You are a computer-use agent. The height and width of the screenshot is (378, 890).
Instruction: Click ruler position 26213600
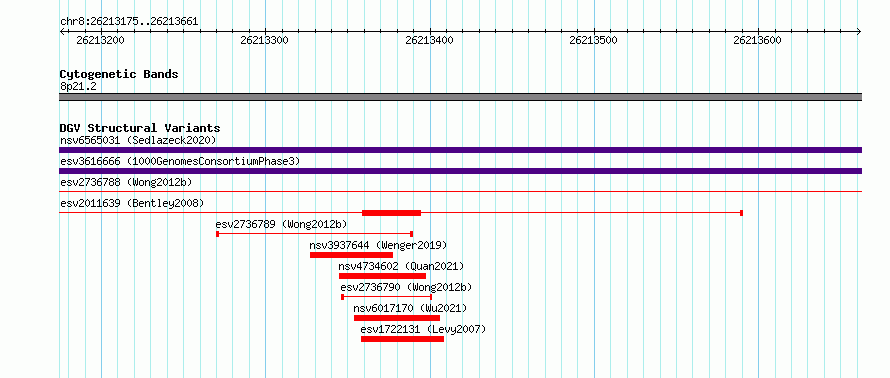(758, 40)
